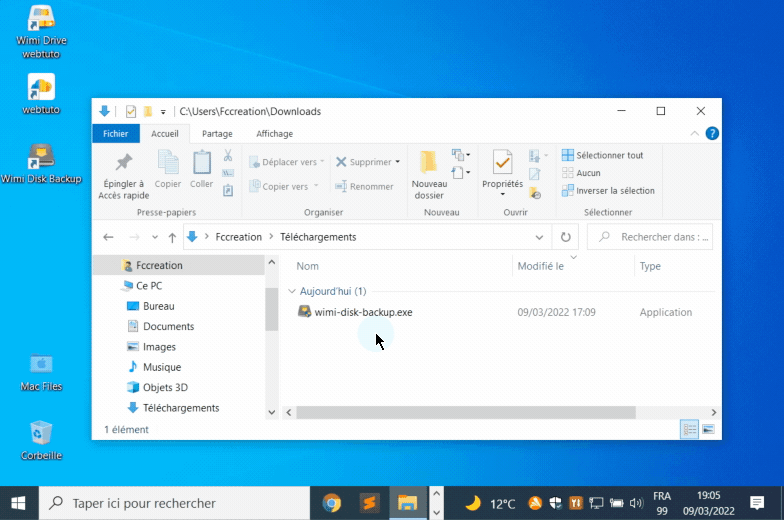Click the Copier ribbon button

168,170
